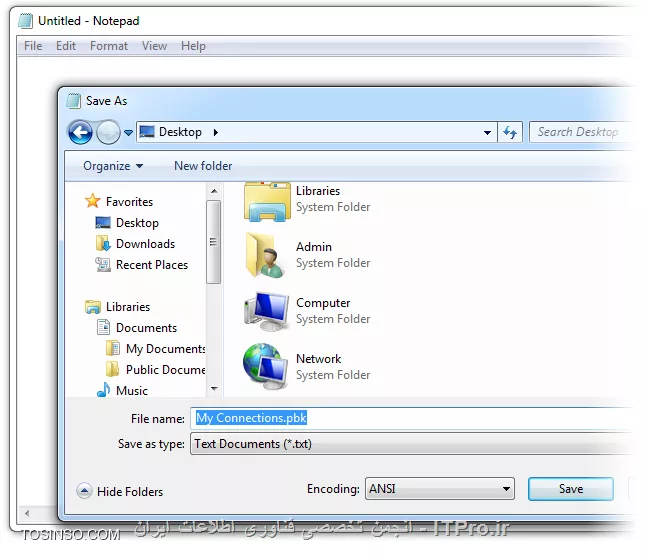This screenshot has height=556, width=645.
Task: Click the Music note icon
Action: [x=103, y=390]
